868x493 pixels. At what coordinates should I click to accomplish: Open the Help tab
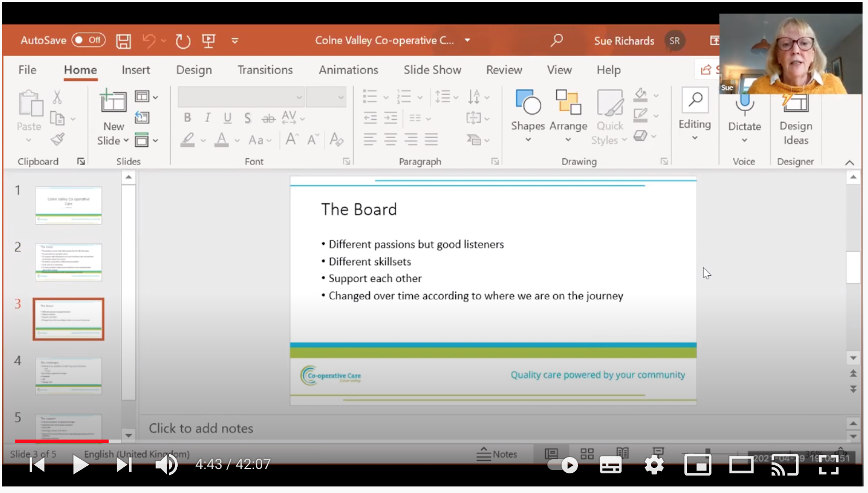point(608,70)
